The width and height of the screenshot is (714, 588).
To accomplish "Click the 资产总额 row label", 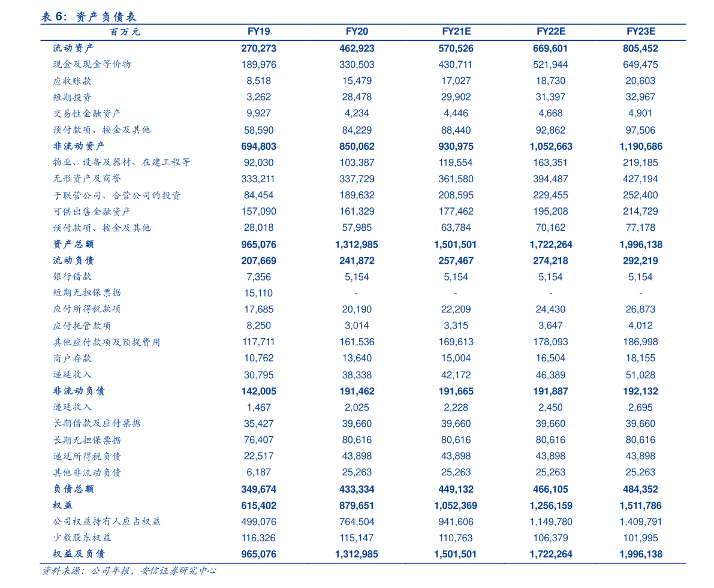I will coord(73,244).
